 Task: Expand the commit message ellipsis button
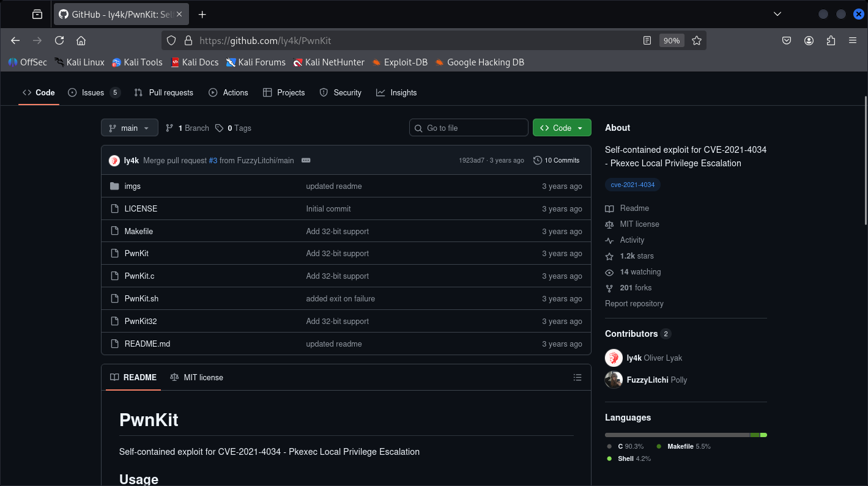(x=306, y=160)
